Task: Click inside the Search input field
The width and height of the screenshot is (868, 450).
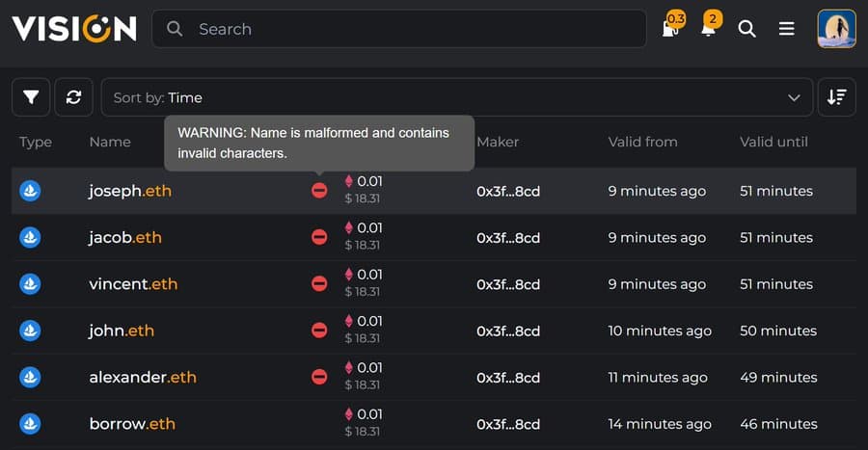Action: [415, 29]
